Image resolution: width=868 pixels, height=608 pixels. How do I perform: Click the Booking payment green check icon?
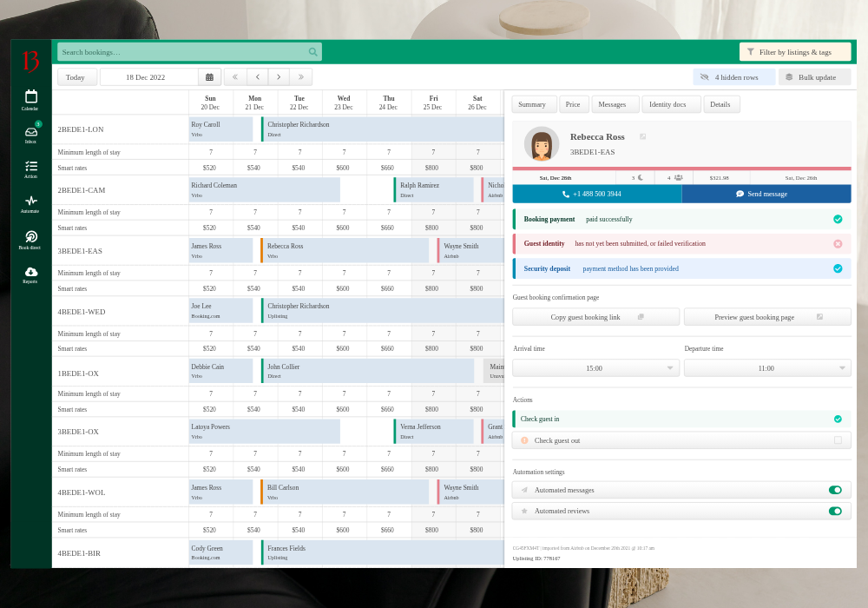tap(838, 219)
